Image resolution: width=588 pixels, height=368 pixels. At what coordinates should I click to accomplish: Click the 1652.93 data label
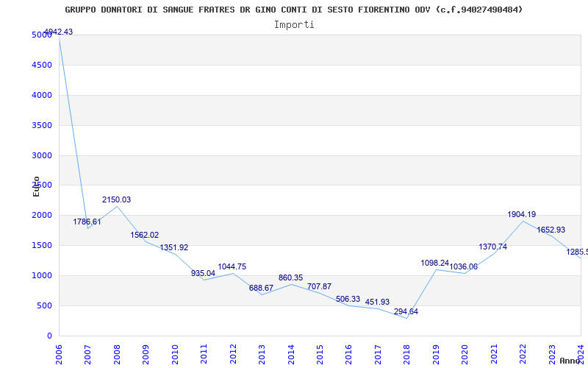(551, 230)
